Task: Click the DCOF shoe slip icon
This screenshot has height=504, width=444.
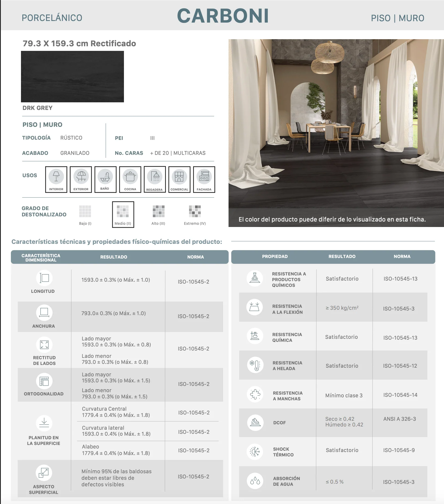Action: pos(255,422)
